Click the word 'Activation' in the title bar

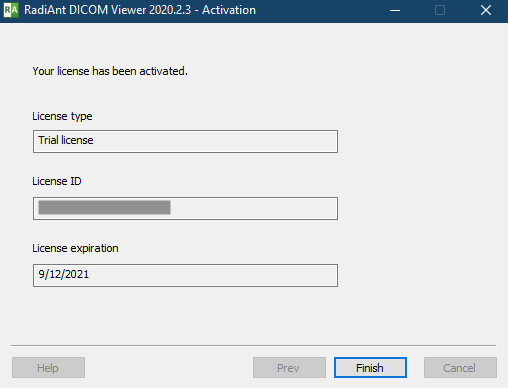[229, 10]
